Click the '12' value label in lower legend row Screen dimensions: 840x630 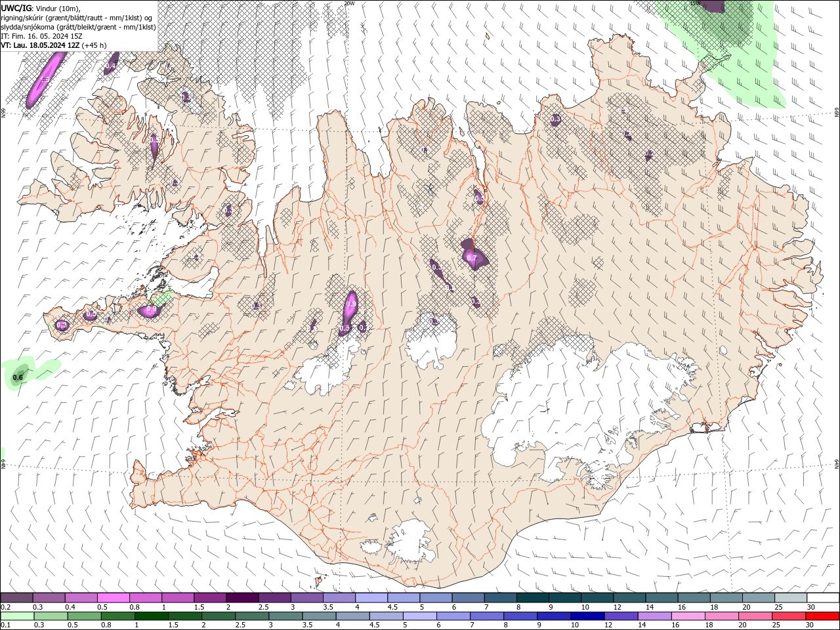click(x=608, y=625)
